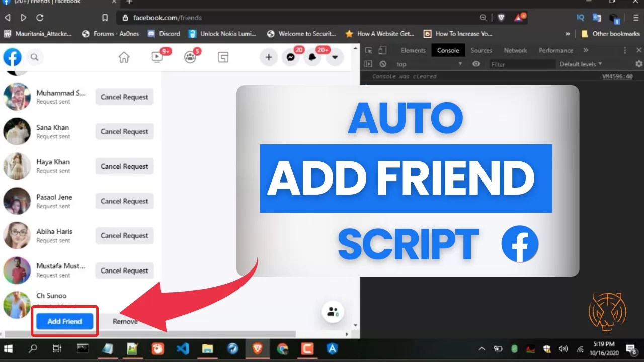
Task: Expand more DevTools tabs chevron
Action: point(586,50)
